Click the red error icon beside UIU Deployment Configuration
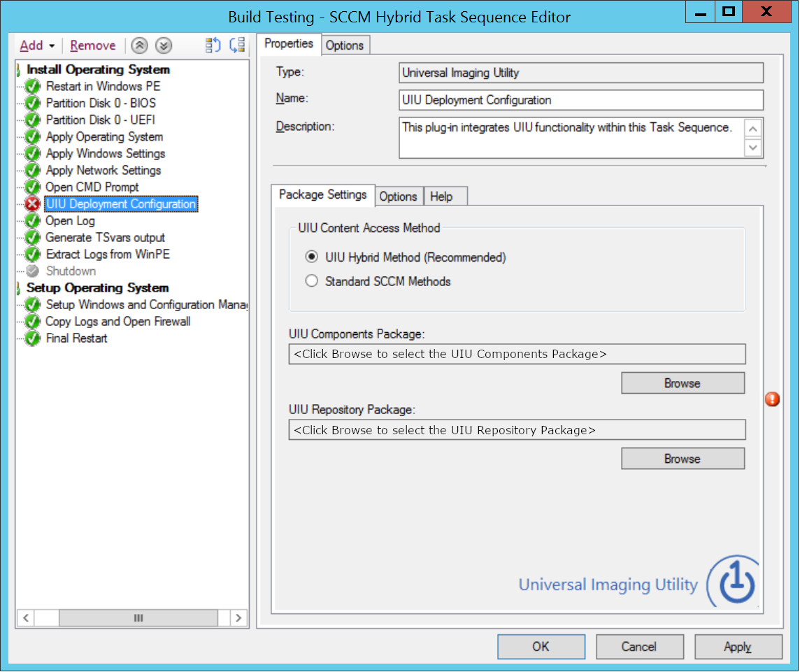 point(33,204)
